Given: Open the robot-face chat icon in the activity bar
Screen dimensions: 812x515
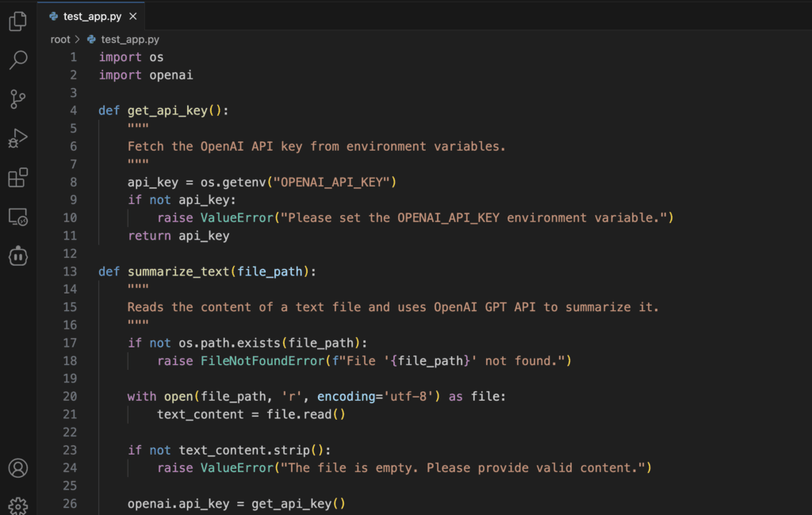Looking at the screenshot, I should pyautogui.click(x=18, y=256).
